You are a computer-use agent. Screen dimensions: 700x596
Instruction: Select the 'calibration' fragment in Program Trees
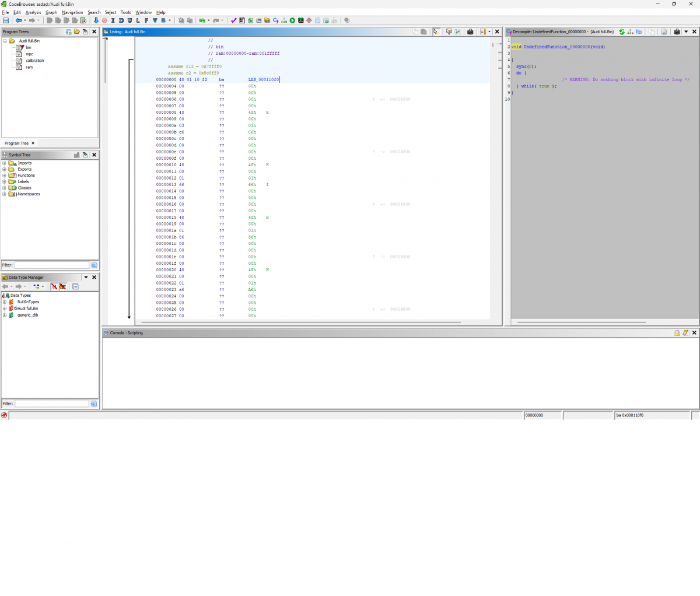point(35,61)
